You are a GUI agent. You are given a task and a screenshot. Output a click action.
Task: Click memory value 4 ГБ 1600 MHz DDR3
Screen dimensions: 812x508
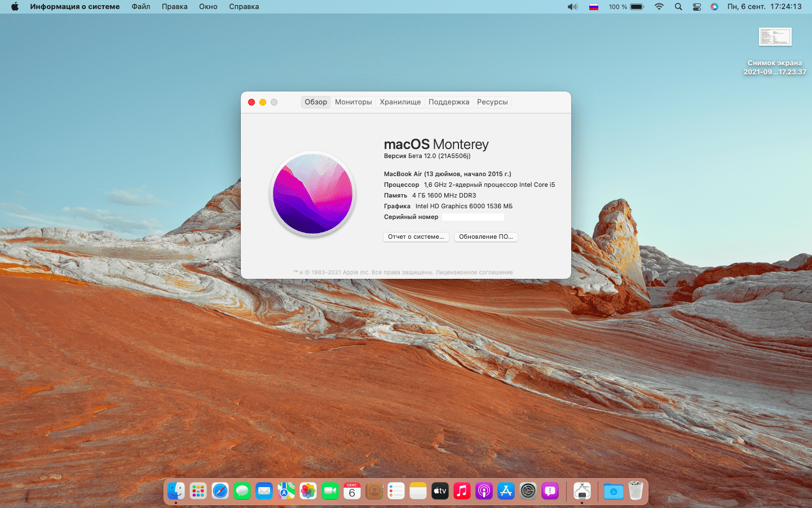point(444,195)
